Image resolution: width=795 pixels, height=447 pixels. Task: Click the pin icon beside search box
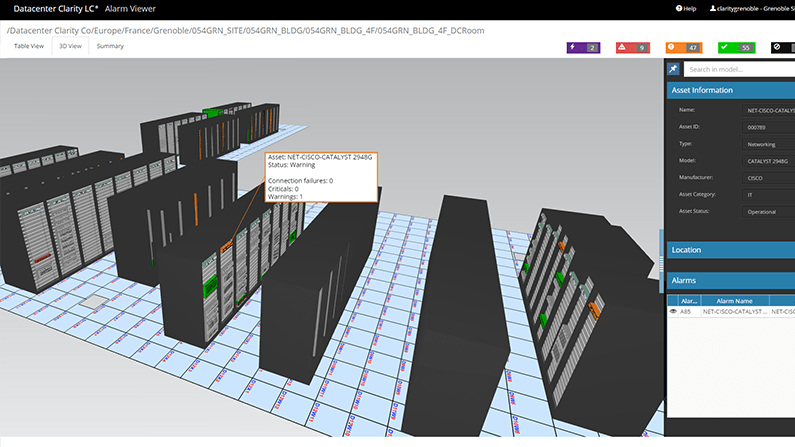click(x=674, y=69)
